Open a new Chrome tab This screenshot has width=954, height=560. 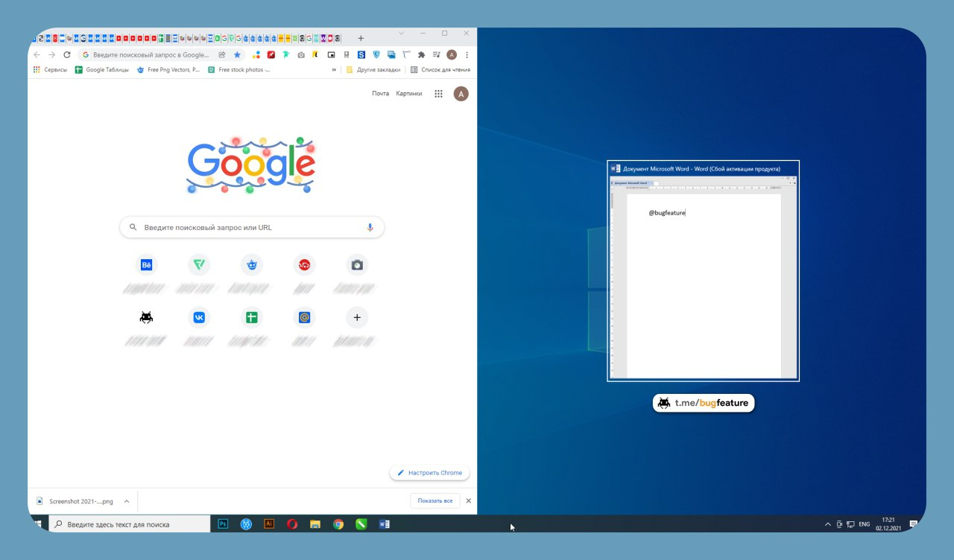pos(361,38)
